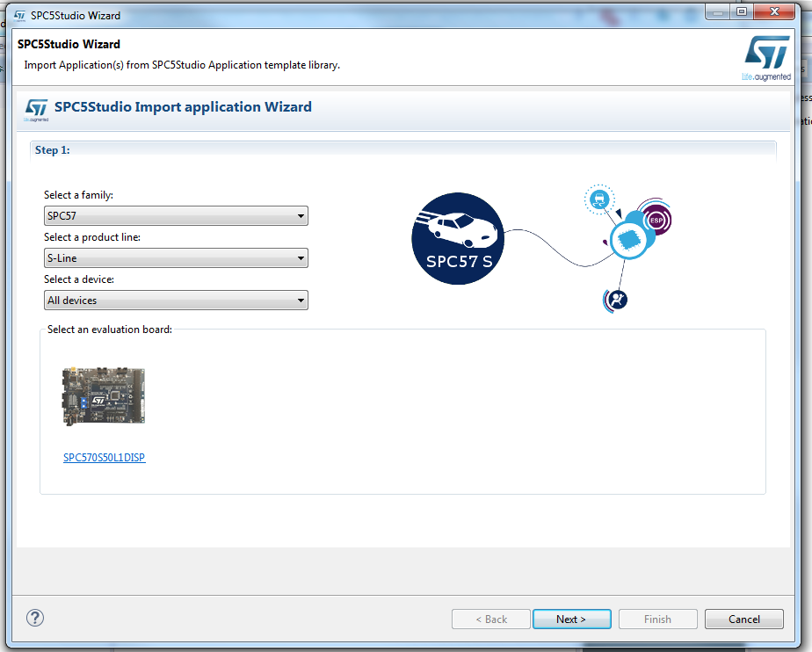Viewport: 812px width, 652px height.
Task: Select the evaluation board thumbnail image
Action: tap(104, 396)
